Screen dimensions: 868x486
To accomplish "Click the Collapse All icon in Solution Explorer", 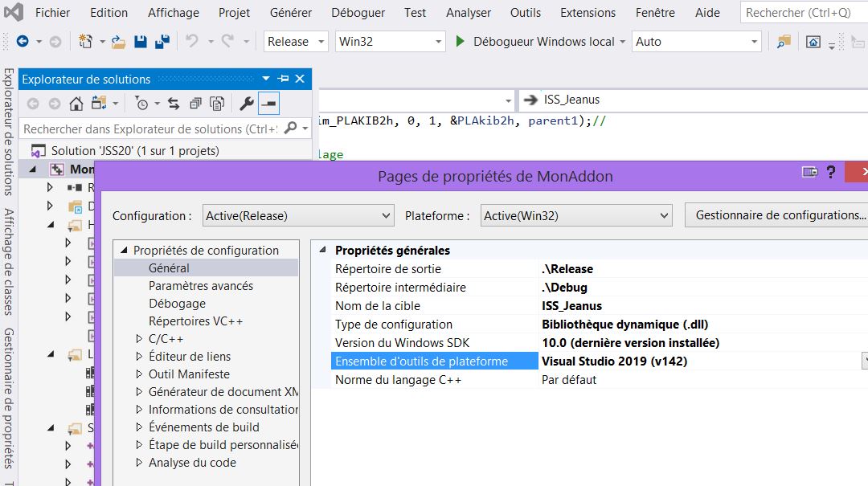I will tap(195, 104).
